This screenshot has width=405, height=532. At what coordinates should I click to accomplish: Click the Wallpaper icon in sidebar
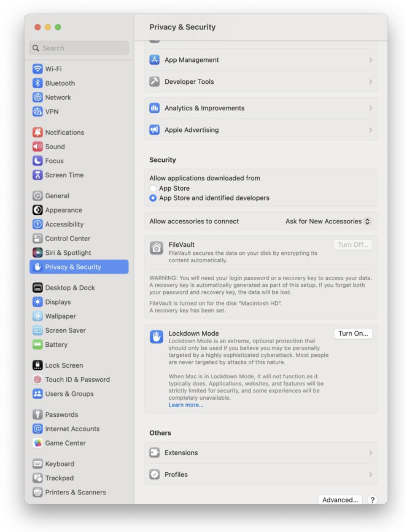[x=37, y=316]
